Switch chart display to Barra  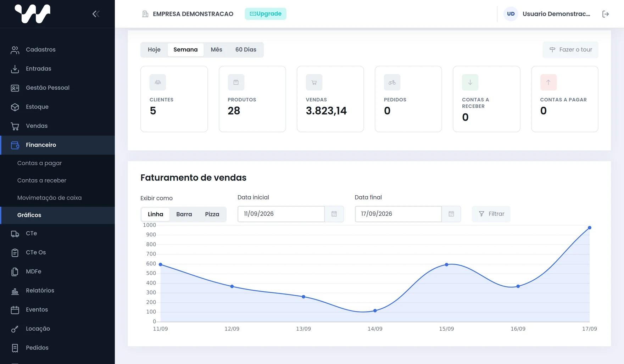184,214
